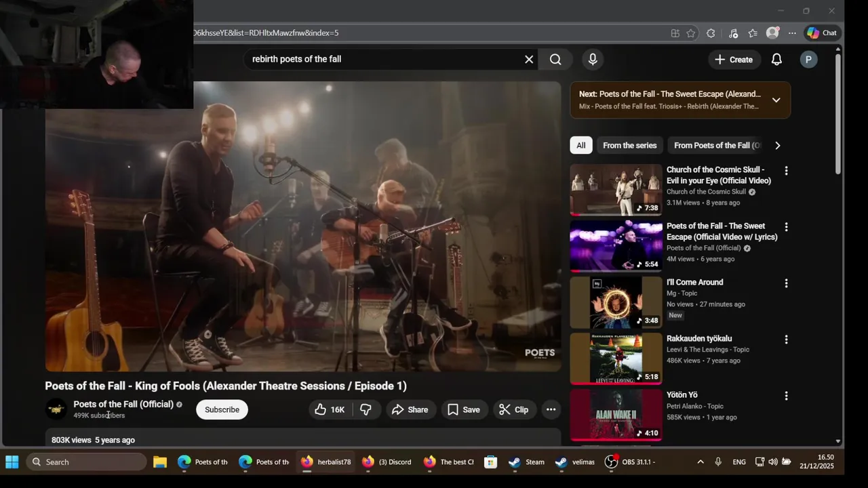868x488 pixels.
Task: Open YouTube notifications bell
Action: click(x=777, y=60)
